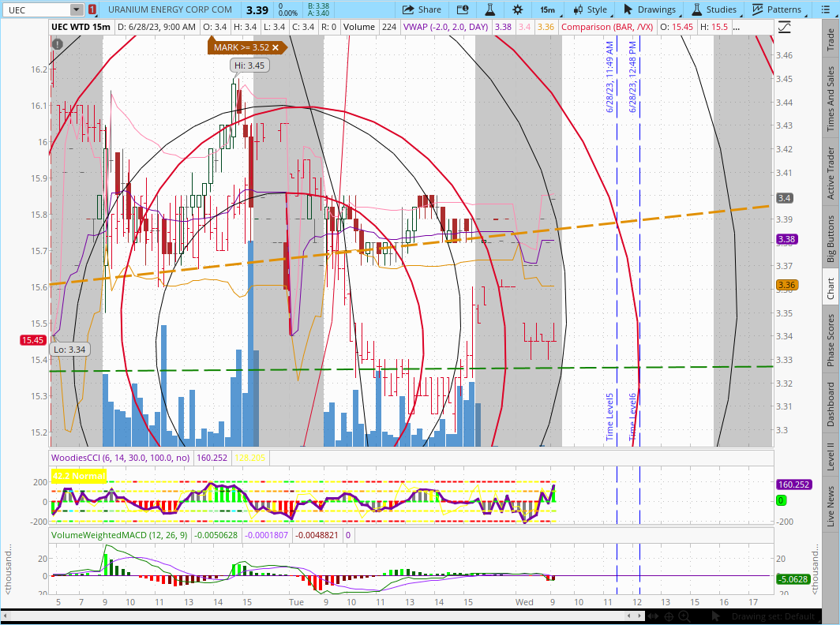Screen dimensions: 840x625
Task: Click the gray exclamation alert icon
Action: click(58, 43)
